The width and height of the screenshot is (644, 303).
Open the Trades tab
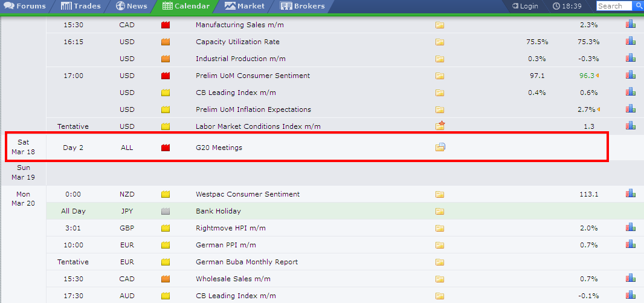(80, 6)
